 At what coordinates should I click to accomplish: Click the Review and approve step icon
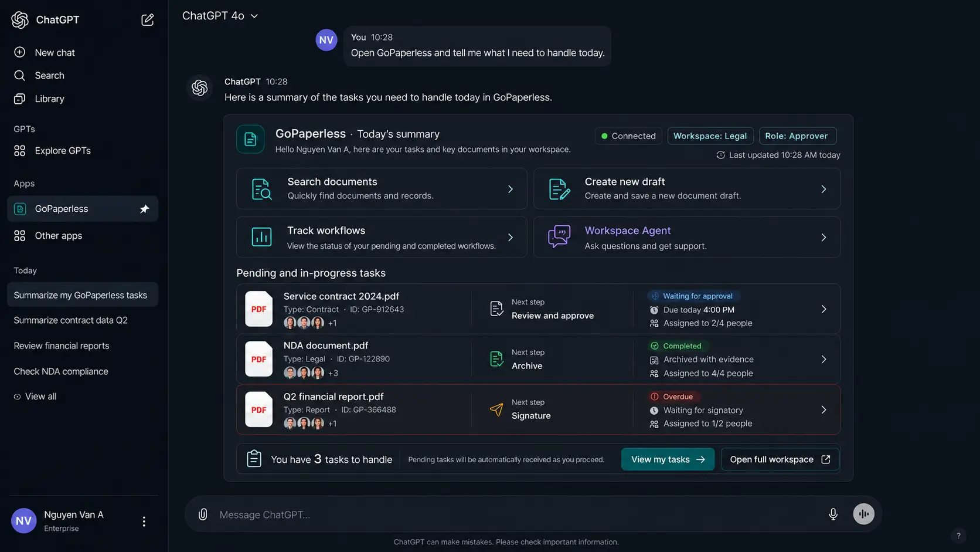pyautogui.click(x=496, y=309)
